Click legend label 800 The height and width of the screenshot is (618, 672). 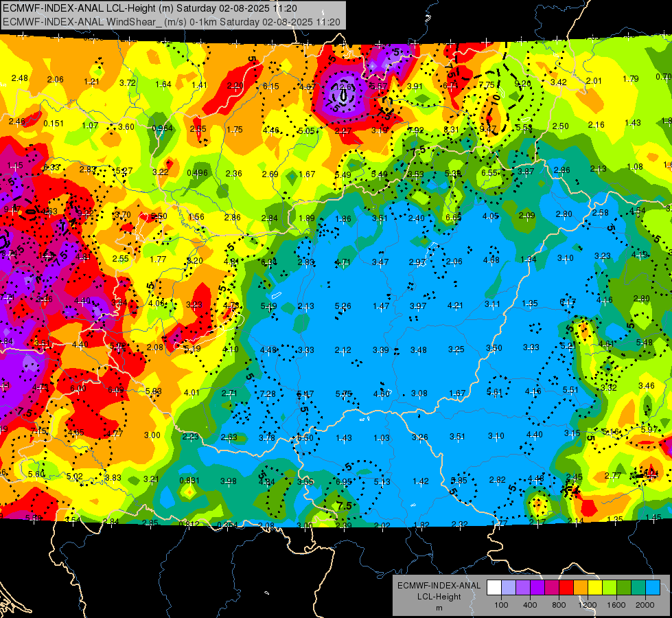559,605
